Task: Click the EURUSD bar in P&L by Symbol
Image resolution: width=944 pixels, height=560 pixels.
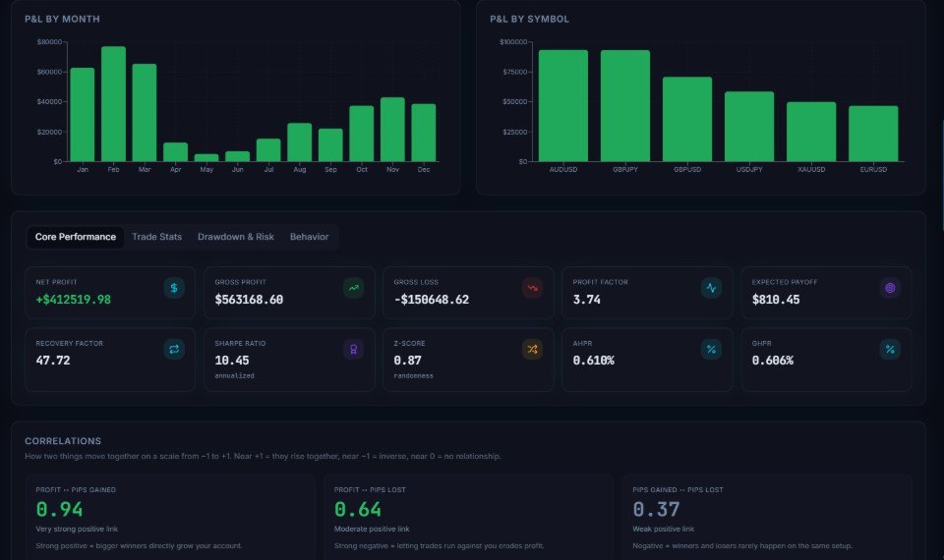Action: click(x=873, y=134)
